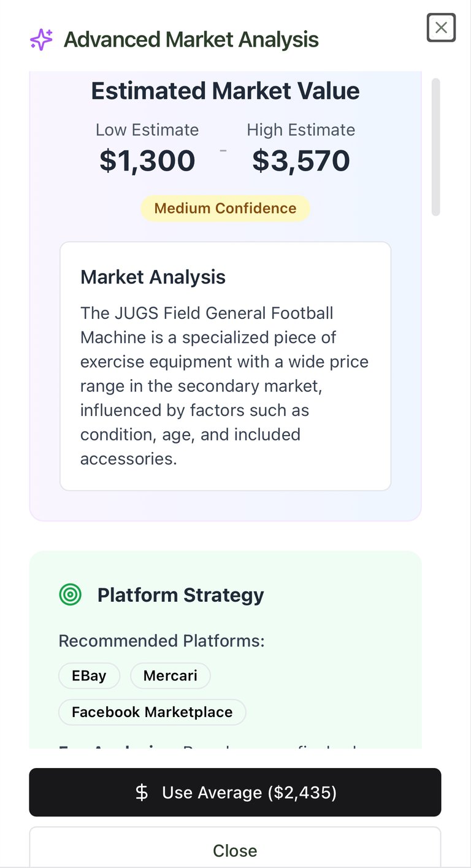Click the vertical scrollbar thumb
The image size is (471, 868).
click(x=435, y=147)
